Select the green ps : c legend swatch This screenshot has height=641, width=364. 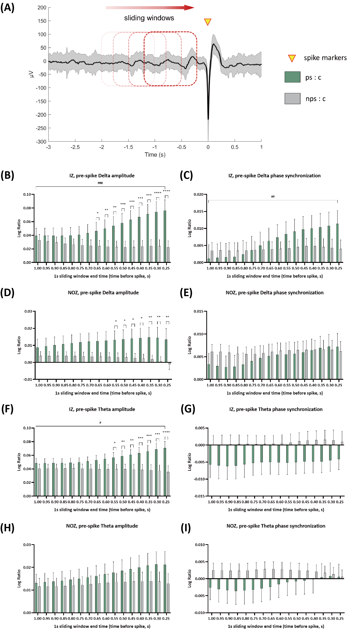pos(292,77)
